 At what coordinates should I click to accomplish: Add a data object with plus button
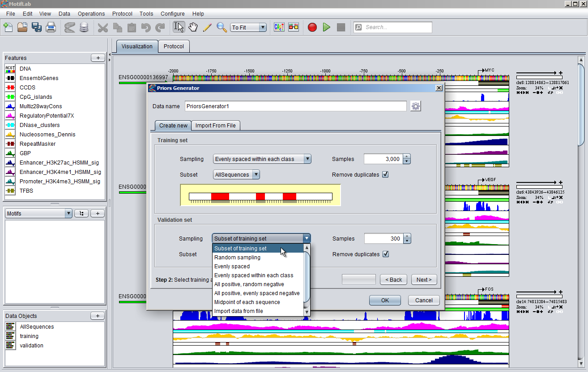(98, 316)
